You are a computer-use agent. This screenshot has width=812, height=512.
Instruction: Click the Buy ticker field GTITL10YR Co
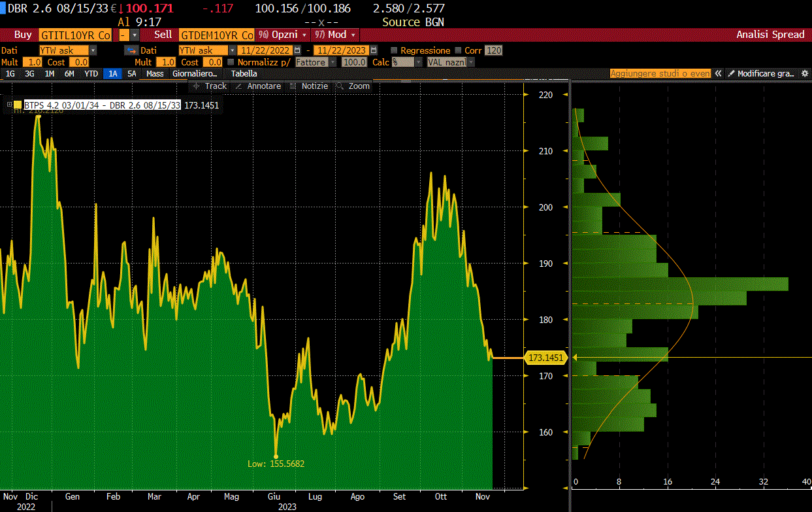75,35
